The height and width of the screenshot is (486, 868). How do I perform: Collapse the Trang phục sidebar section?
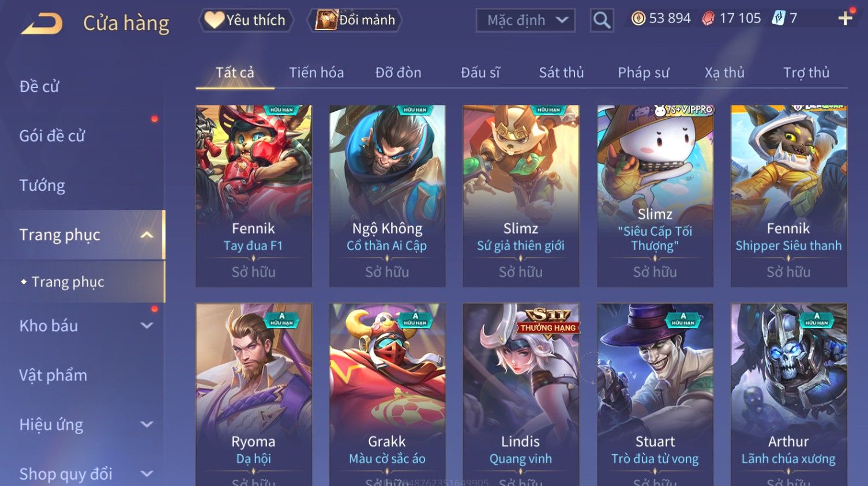pos(147,235)
